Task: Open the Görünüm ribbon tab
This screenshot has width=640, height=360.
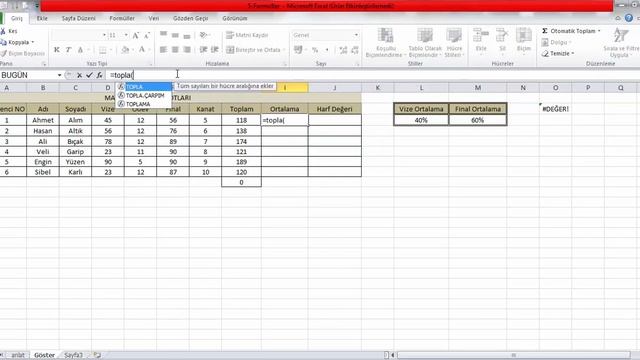Action: point(235,18)
